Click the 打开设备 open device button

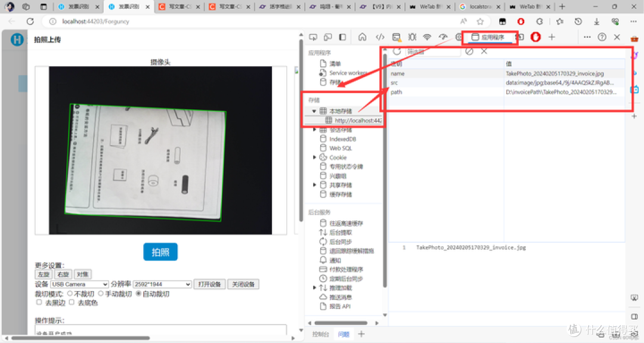click(x=209, y=285)
